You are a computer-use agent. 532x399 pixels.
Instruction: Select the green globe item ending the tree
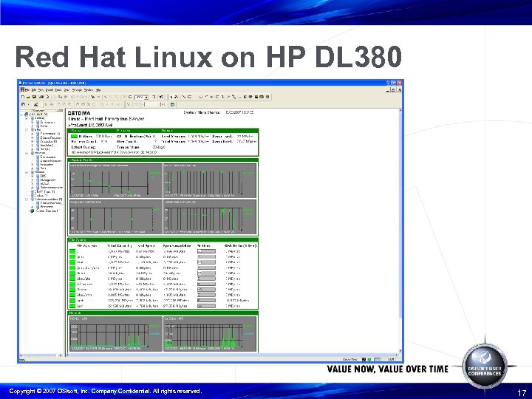click(x=45, y=211)
